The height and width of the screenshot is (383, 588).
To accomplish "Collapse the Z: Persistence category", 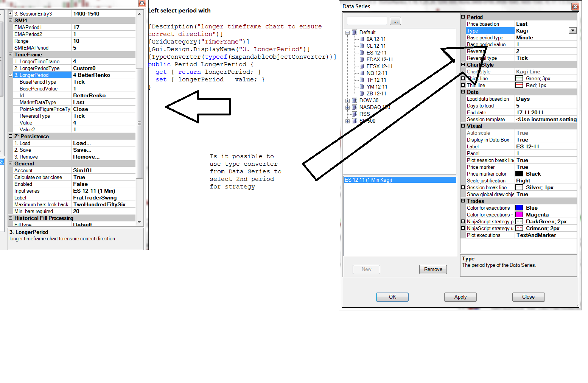I will (11, 136).
